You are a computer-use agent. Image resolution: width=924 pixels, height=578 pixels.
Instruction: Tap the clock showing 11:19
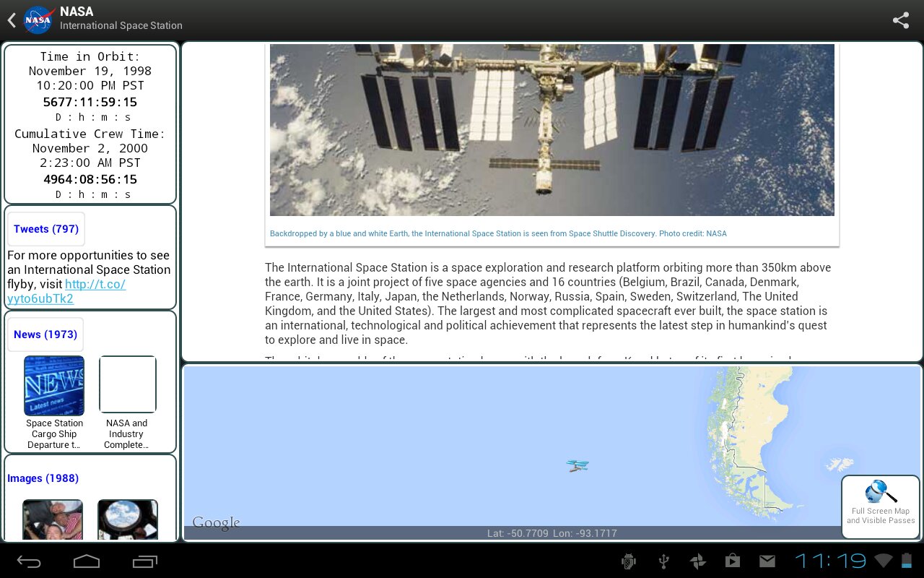coord(830,561)
